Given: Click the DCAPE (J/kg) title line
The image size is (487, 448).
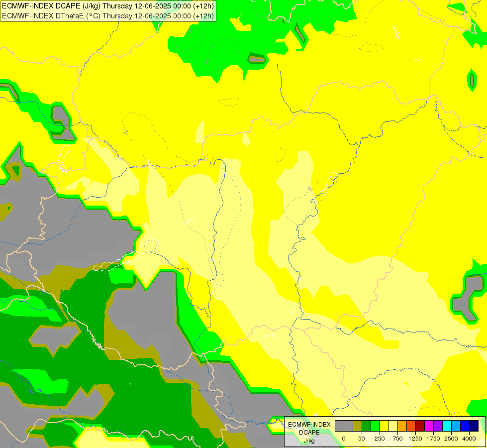Looking at the screenshot, I should click(108, 6).
